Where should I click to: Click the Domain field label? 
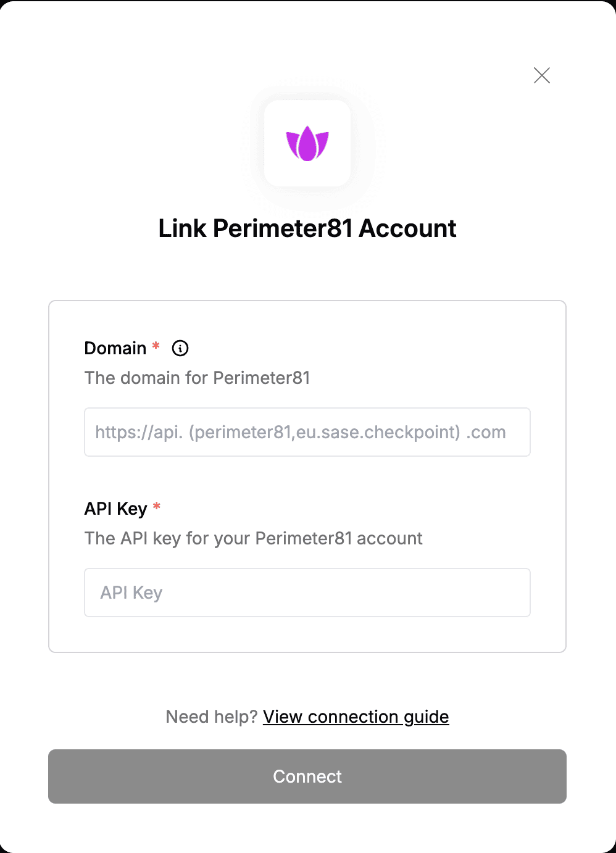pyautogui.click(x=115, y=348)
